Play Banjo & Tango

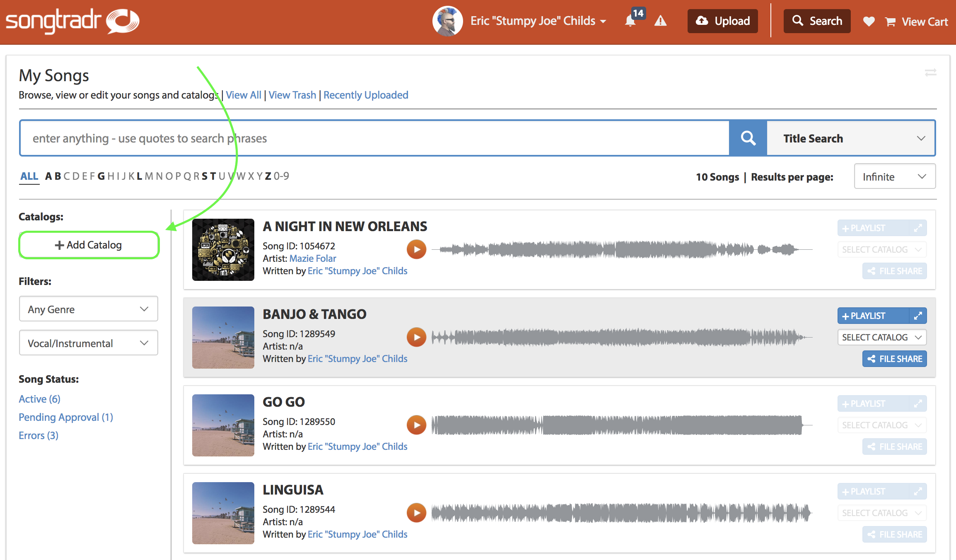(x=416, y=337)
